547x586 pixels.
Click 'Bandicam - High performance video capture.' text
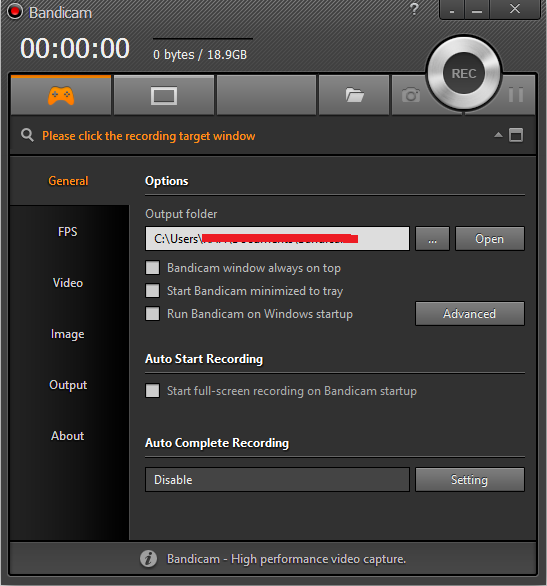point(286,559)
